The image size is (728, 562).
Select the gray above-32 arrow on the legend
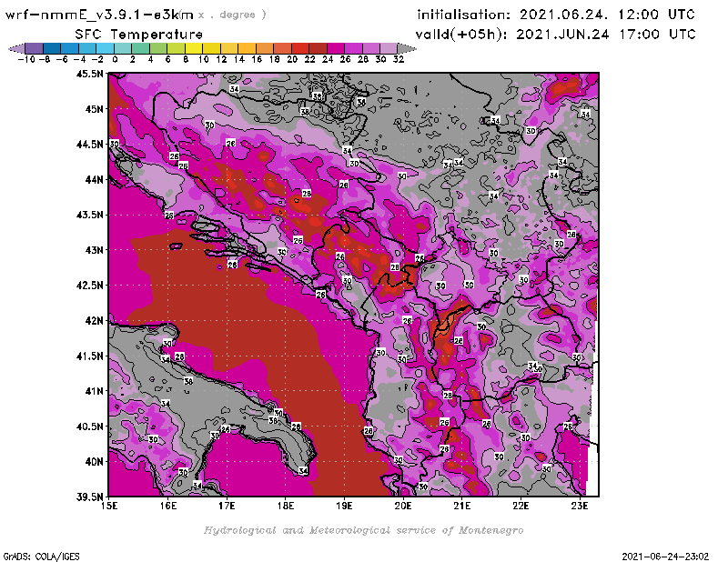pos(407,48)
